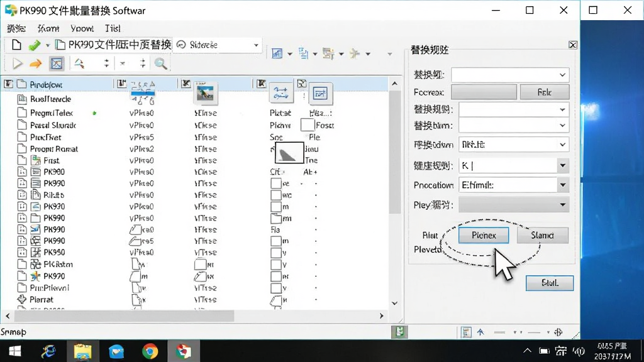Screen dimensions: 644x362
Task: Open dropdown arrow beside green check pencil
Action: [48, 45]
